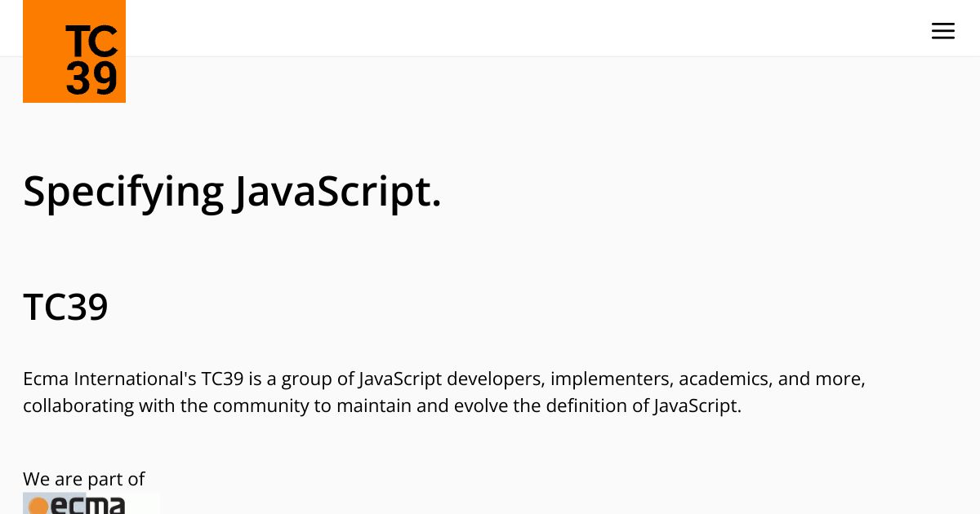Viewport: 980px width, 514px height.
Task: Click the empty white header bar area
Action: [523, 28]
